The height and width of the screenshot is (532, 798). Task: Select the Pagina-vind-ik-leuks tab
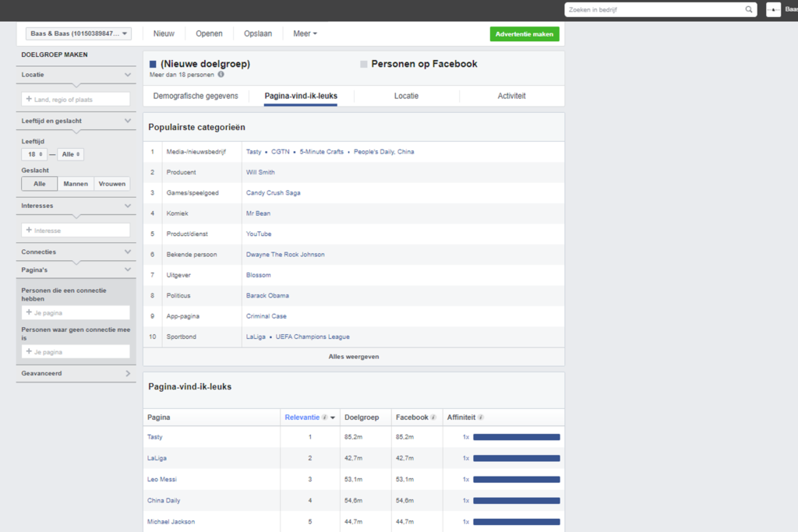click(301, 96)
